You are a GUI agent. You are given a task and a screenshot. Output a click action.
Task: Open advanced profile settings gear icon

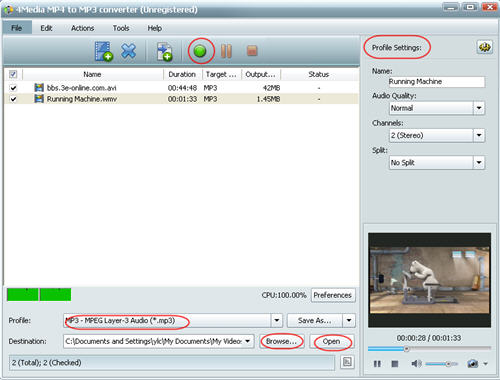click(484, 47)
